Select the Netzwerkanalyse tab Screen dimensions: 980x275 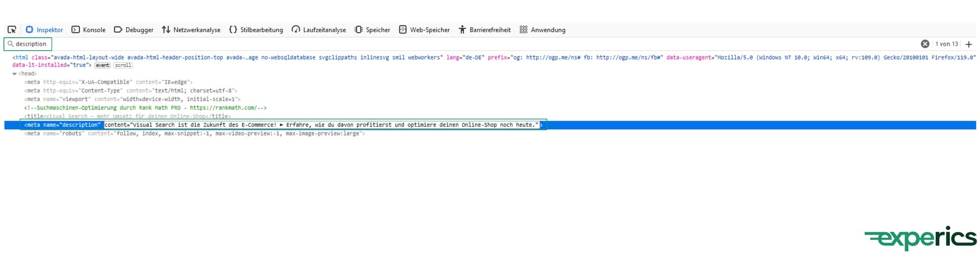click(191, 30)
